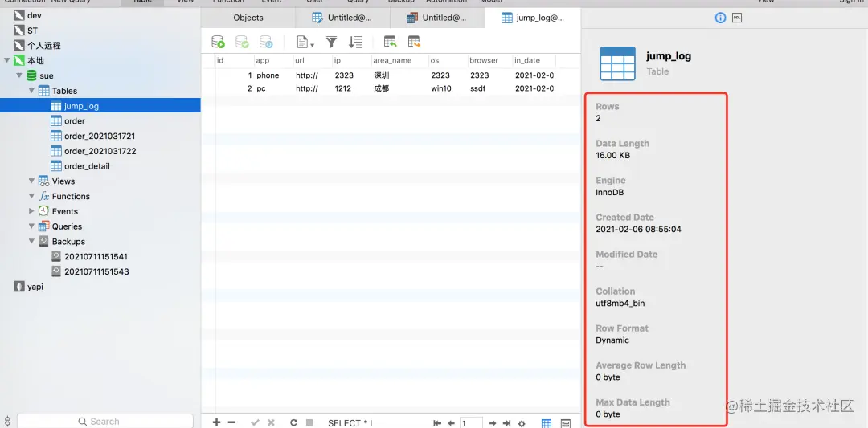The width and height of the screenshot is (868, 428).
Task: Click the area_name column header
Action: click(399, 60)
